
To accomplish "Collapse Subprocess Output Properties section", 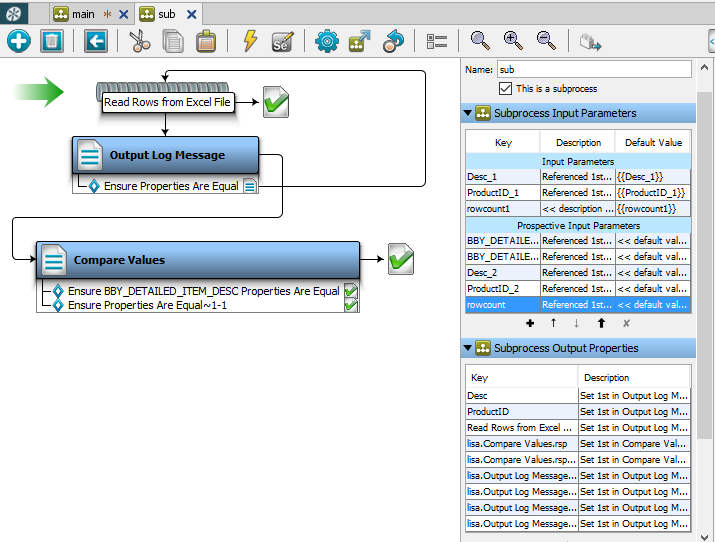I will (469, 348).
